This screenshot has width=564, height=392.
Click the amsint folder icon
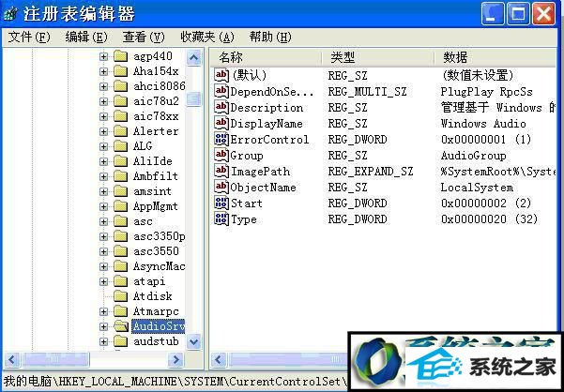click(120, 191)
